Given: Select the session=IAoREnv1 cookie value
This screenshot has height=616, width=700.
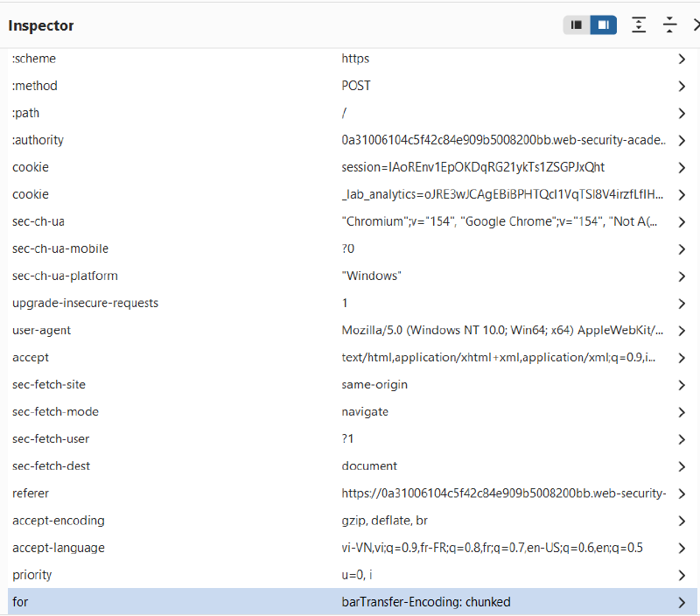Looking at the screenshot, I should point(473,167).
